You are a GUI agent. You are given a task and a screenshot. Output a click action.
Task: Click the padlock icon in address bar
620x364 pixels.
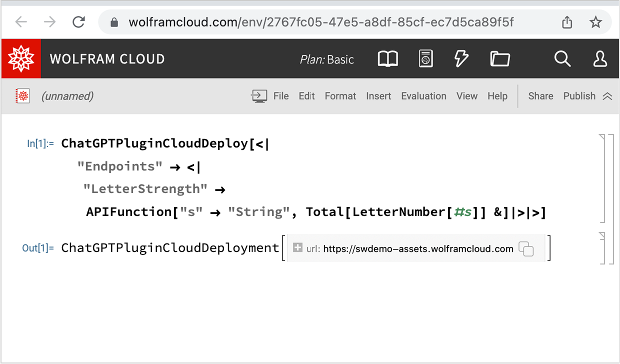(114, 22)
